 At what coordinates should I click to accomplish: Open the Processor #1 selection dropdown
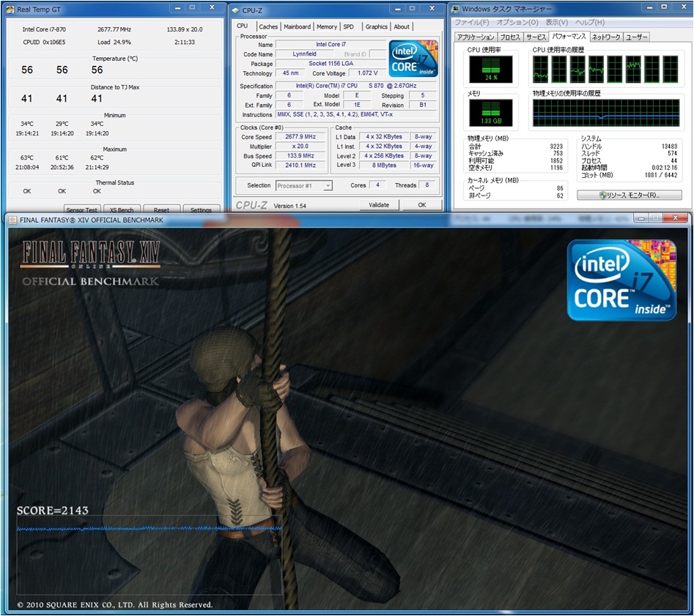pos(304,186)
